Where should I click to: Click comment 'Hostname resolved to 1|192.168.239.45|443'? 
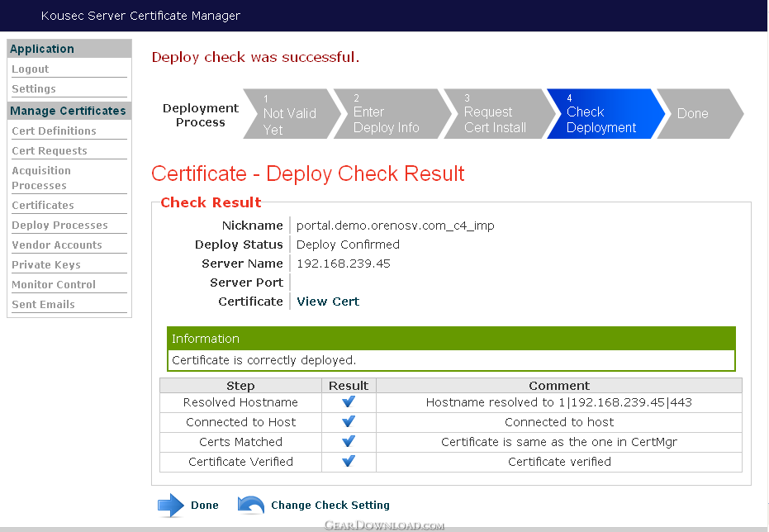[559, 402]
